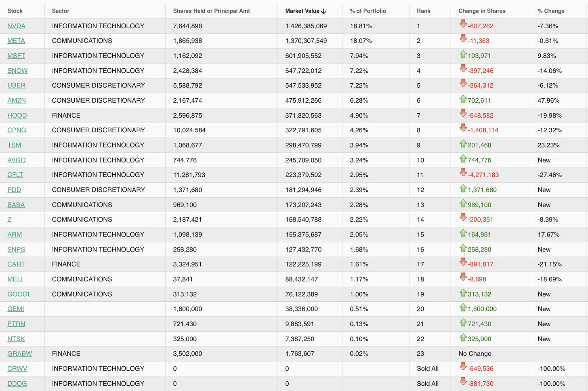Open the DDOG ticker link
The width and height of the screenshot is (588, 391).
tap(17, 383)
